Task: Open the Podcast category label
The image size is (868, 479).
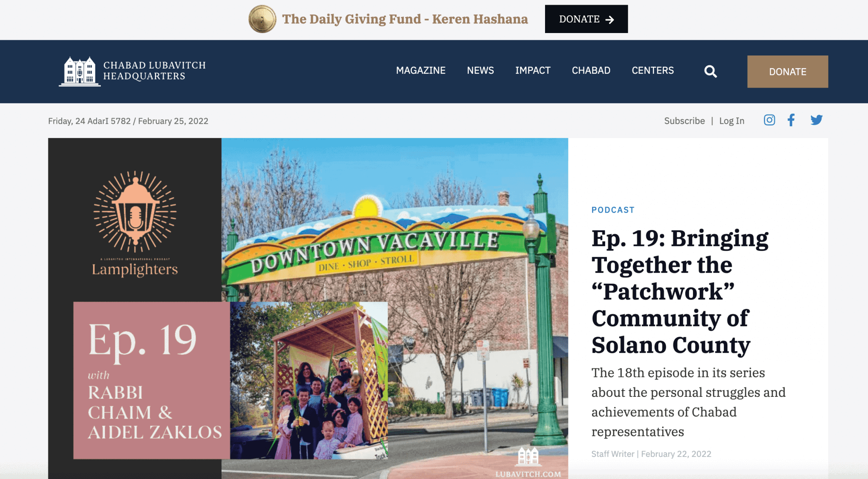Action: point(613,210)
